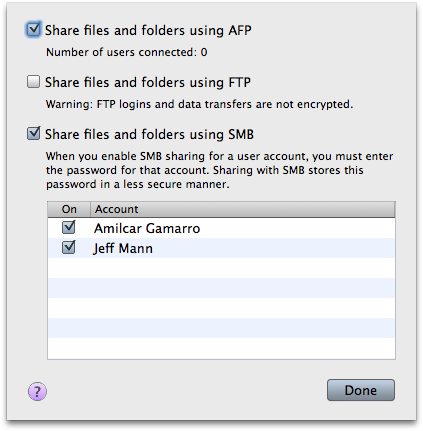This screenshot has height=431, width=423.
Task: Click the Done button
Action: click(361, 390)
